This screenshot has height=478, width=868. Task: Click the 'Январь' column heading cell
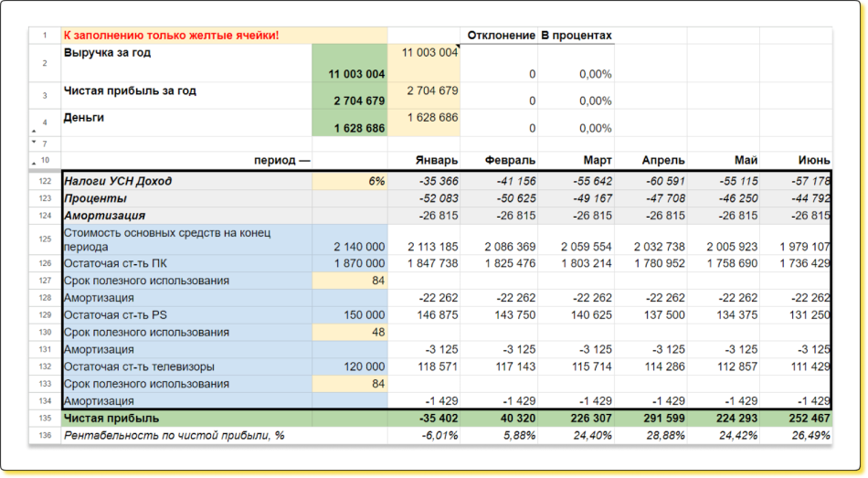coord(424,160)
